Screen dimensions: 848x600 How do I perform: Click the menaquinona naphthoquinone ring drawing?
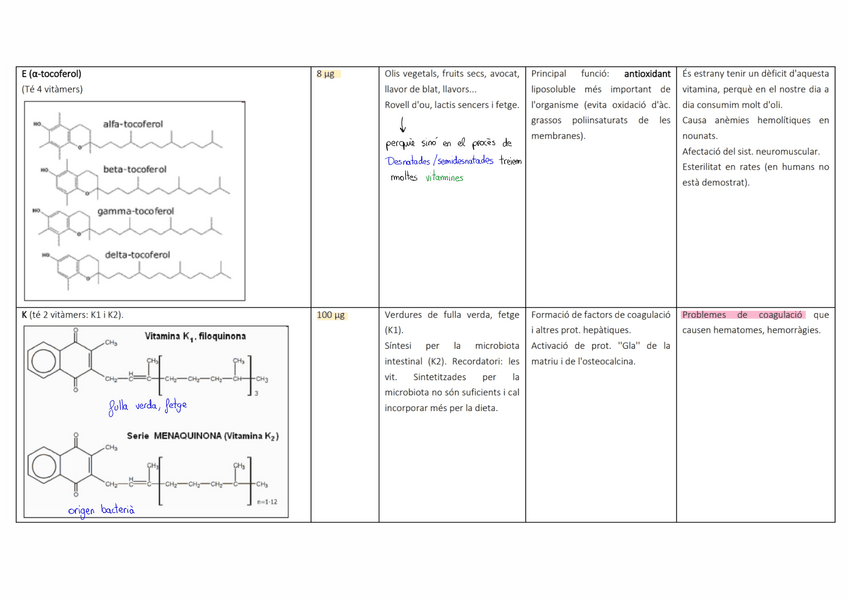59,465
